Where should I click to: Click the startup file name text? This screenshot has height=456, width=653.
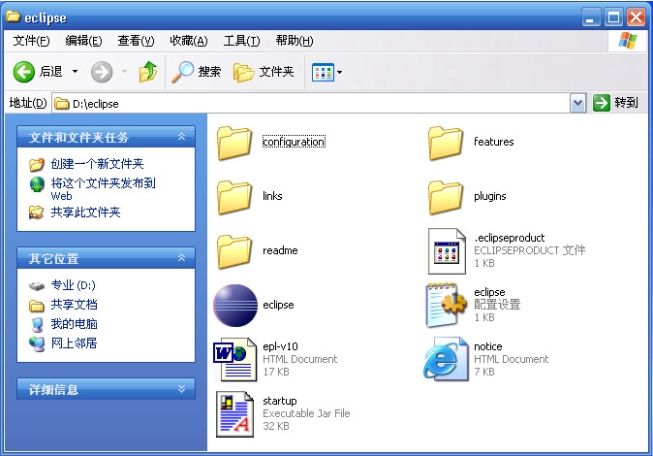(x=279, y=401)
